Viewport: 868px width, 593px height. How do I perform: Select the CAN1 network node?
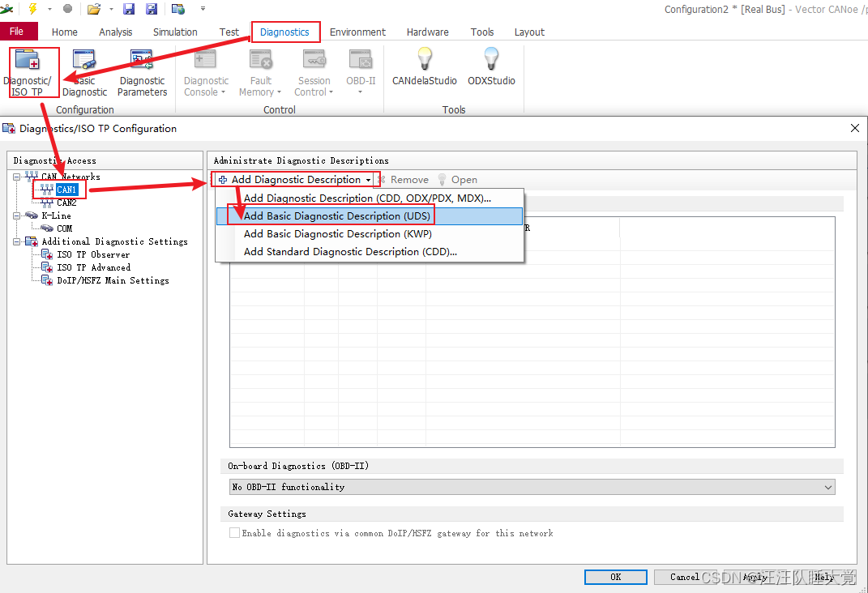coord(66,190)
